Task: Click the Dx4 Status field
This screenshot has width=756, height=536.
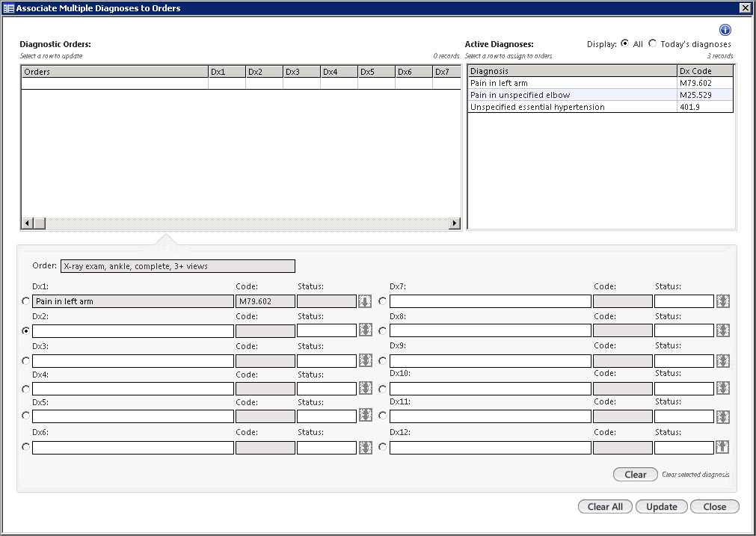Action: (327, 389)
